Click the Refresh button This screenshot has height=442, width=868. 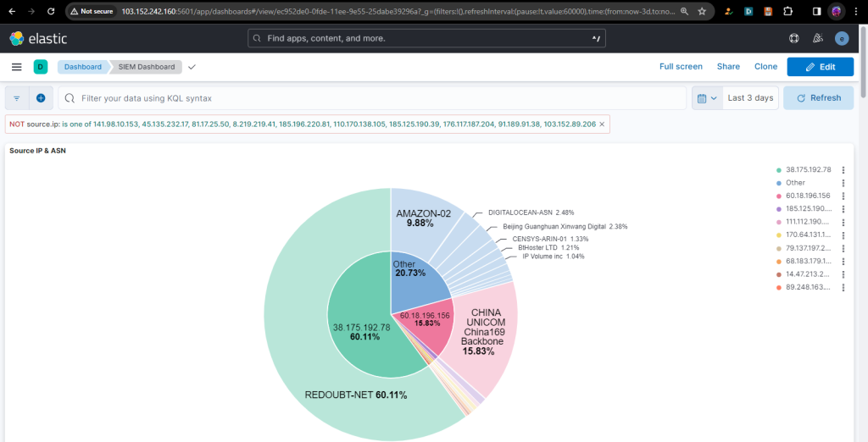[818, 98]
